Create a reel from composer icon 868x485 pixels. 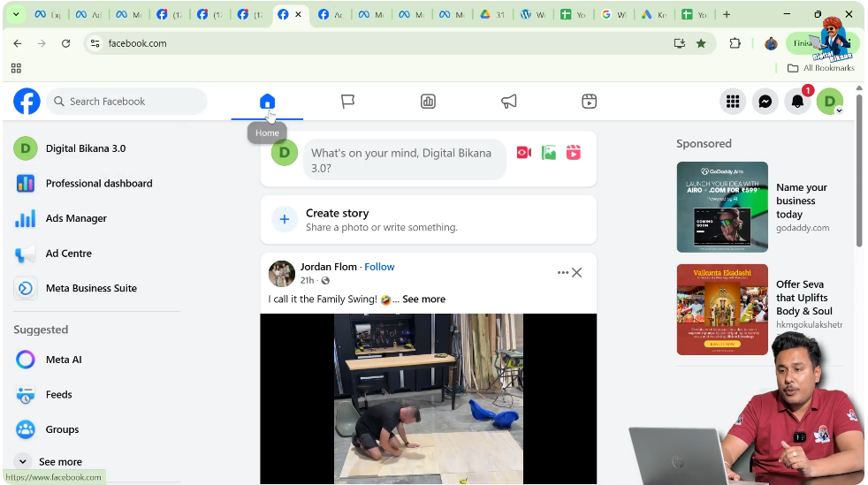(574, 153)
